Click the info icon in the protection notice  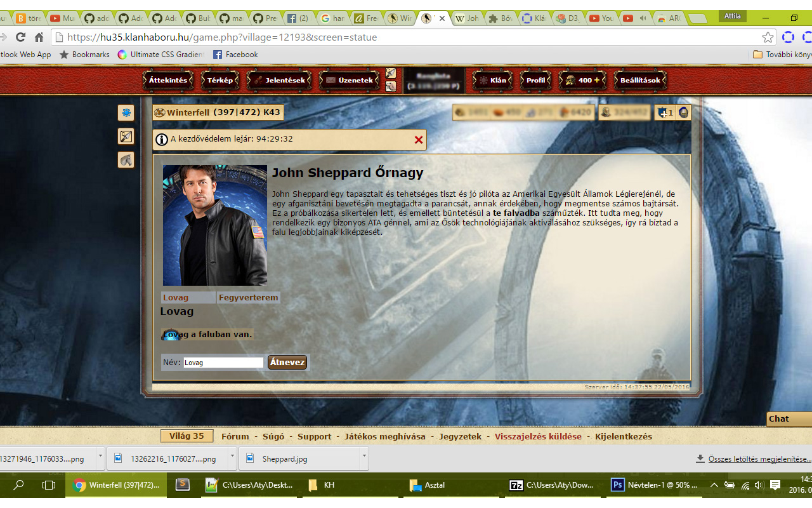(x=162, y=140)
